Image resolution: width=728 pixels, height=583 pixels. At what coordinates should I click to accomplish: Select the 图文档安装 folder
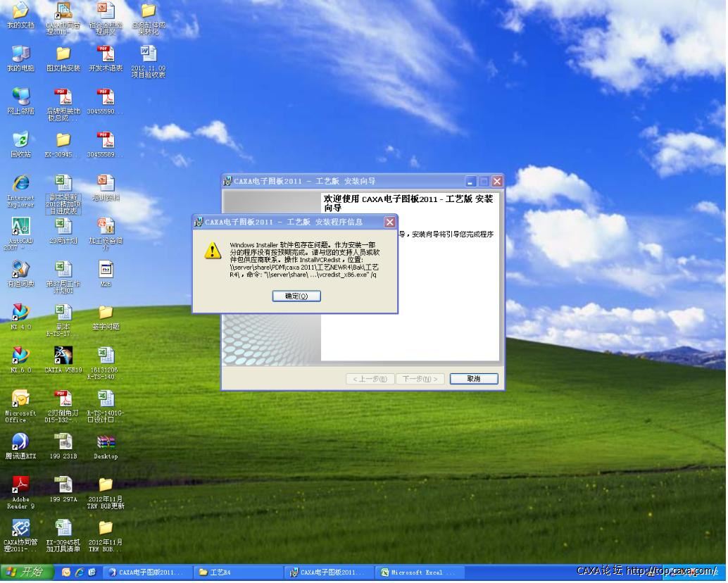point(63,58)
